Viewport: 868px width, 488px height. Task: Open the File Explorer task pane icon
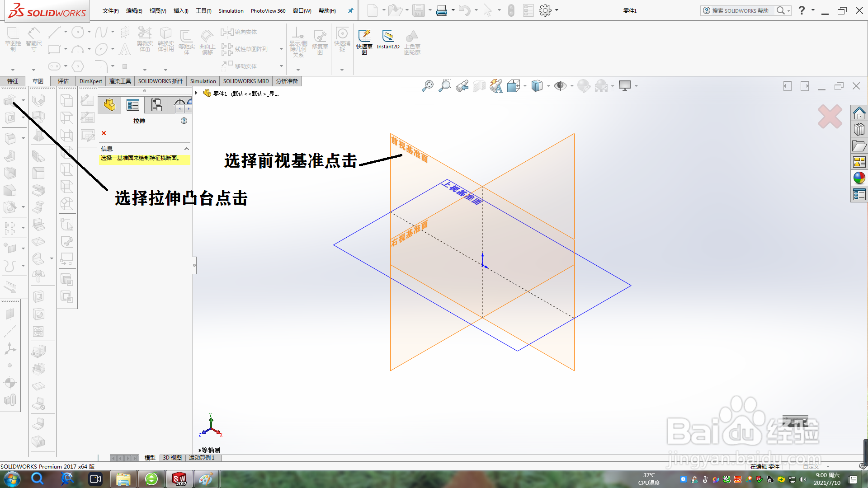tap(859, 146)
